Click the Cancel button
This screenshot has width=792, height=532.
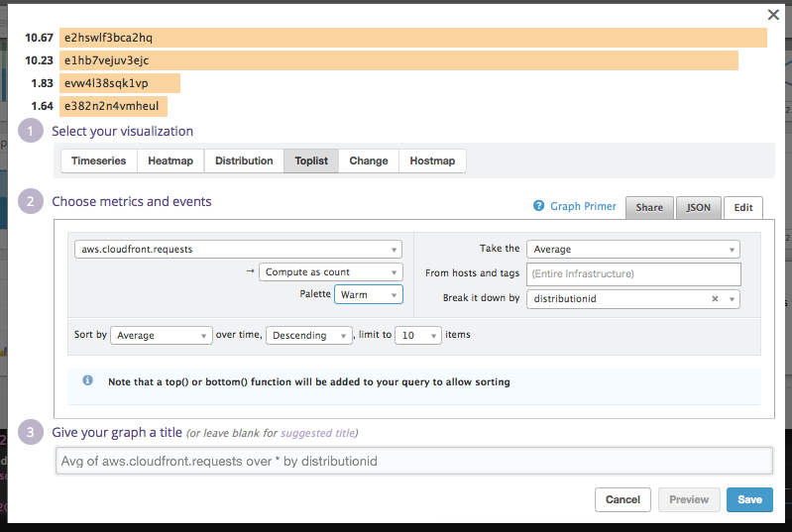[622, 499]
